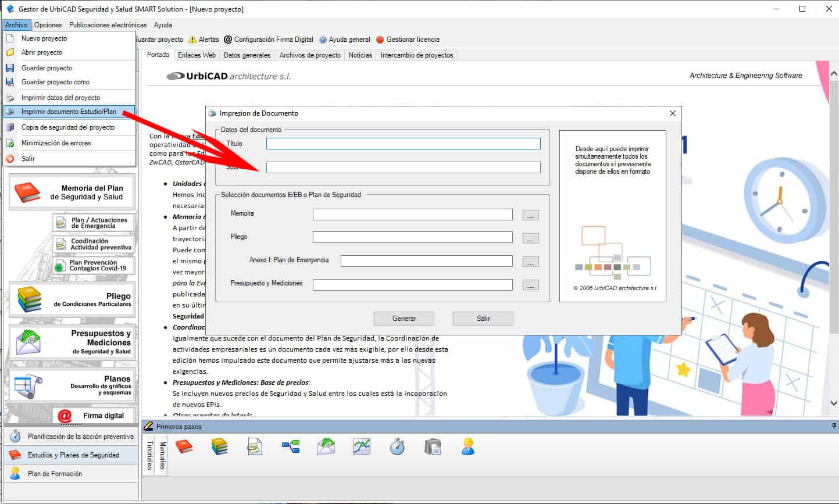This screenshot has height=504, width=839.
Task: Select Estudios y Planes de Seguridad section
Action: point(72,455)
